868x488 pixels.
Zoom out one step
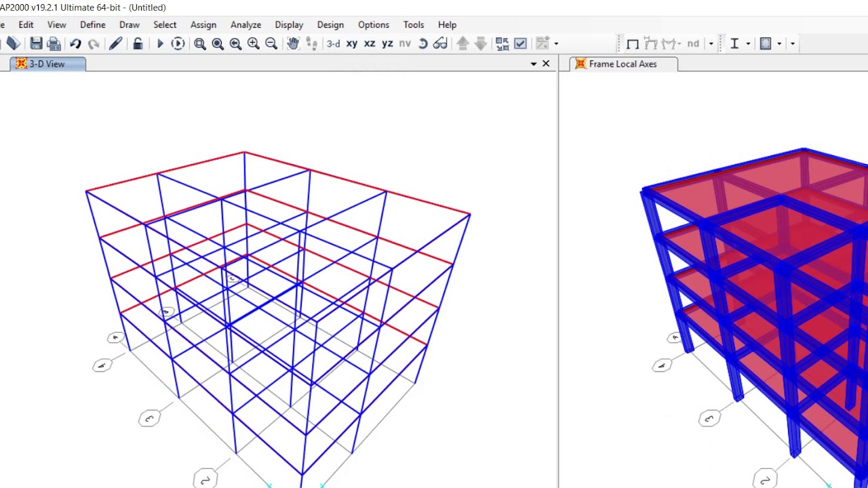click(x=271, y=43)
